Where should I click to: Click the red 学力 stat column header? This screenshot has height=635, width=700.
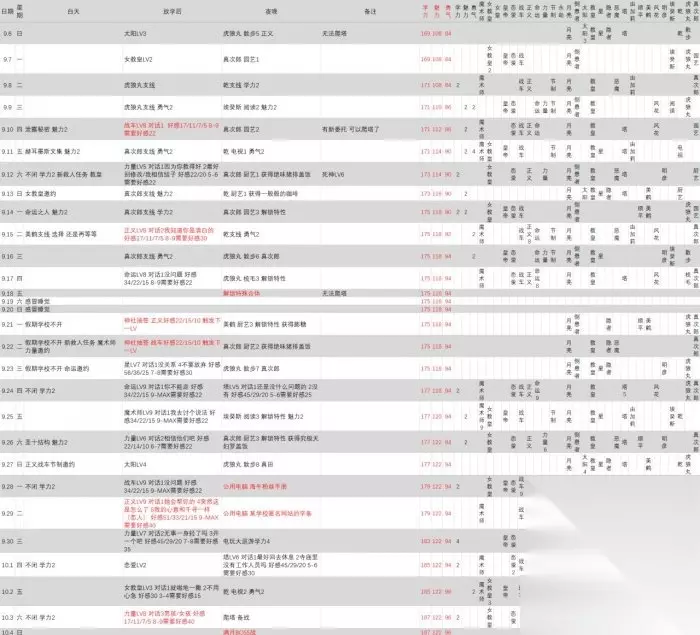[425, 11]
